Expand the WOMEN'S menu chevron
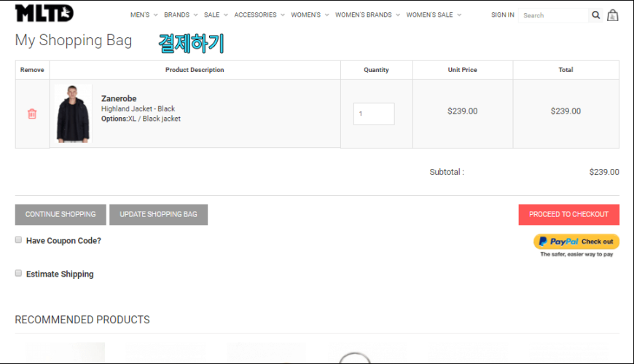Image resolution: width=634 pixels, height=364 pixels. tap(326, 15)
